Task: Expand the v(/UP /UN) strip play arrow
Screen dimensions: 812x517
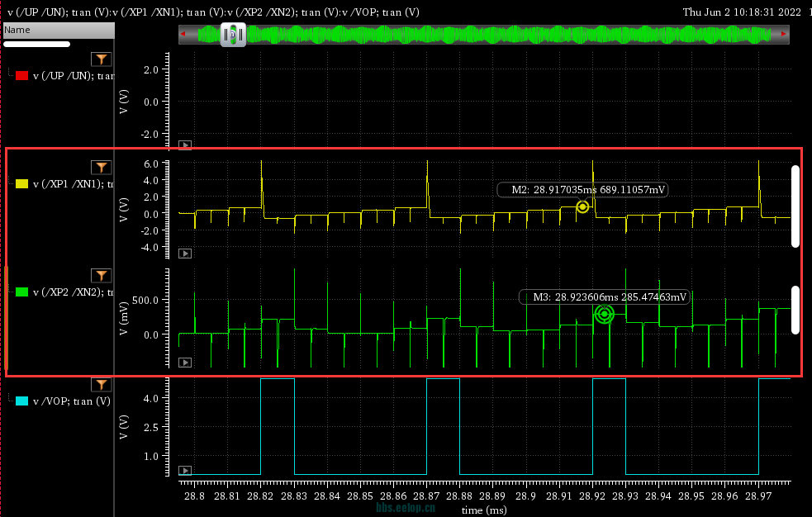Action: 185,145
